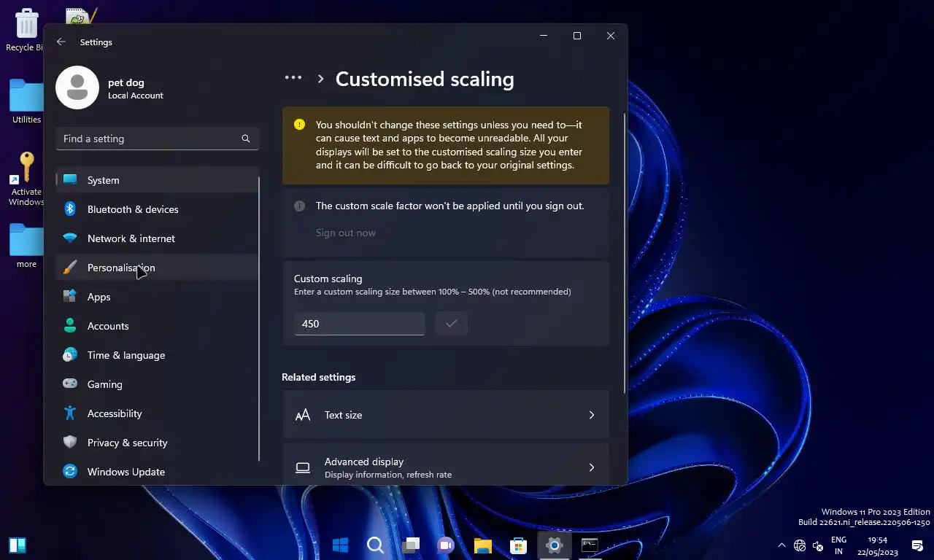Open the more desktop folder
The image size is (934, 560).
26,246
